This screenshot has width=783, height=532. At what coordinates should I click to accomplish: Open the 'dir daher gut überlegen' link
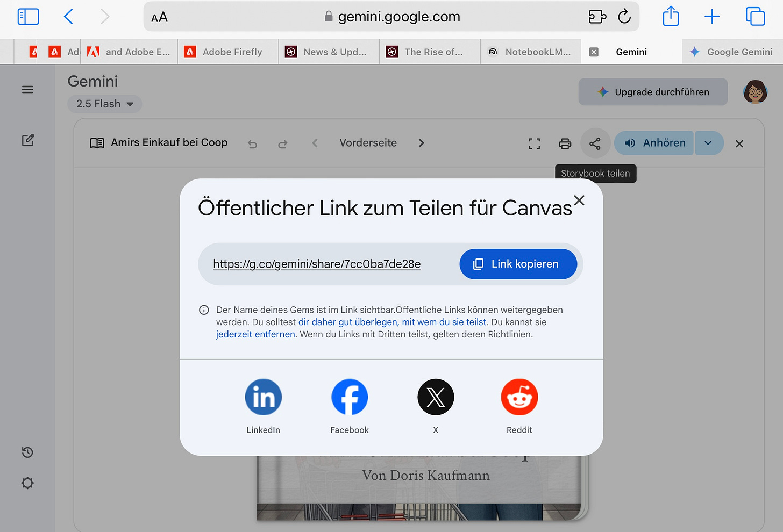pyautogui.click(x=392, y=322)
